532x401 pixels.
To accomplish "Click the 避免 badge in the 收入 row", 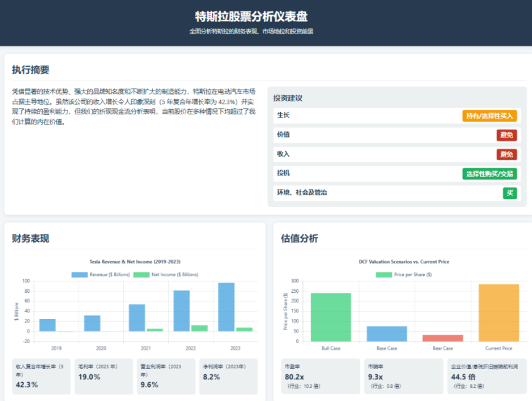I will (x=506, y=154).
